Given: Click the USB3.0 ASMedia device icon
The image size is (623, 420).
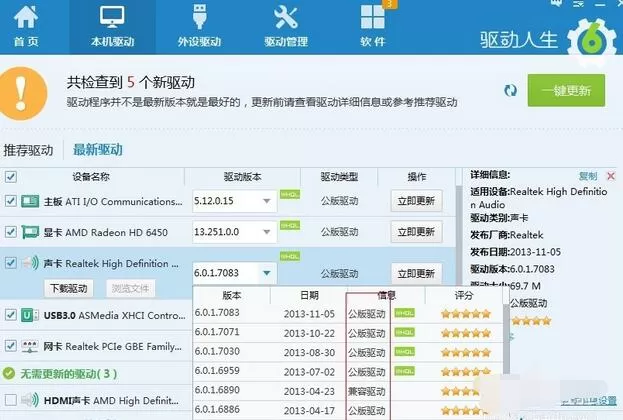Looking at the screenshot, I should 30,315.
